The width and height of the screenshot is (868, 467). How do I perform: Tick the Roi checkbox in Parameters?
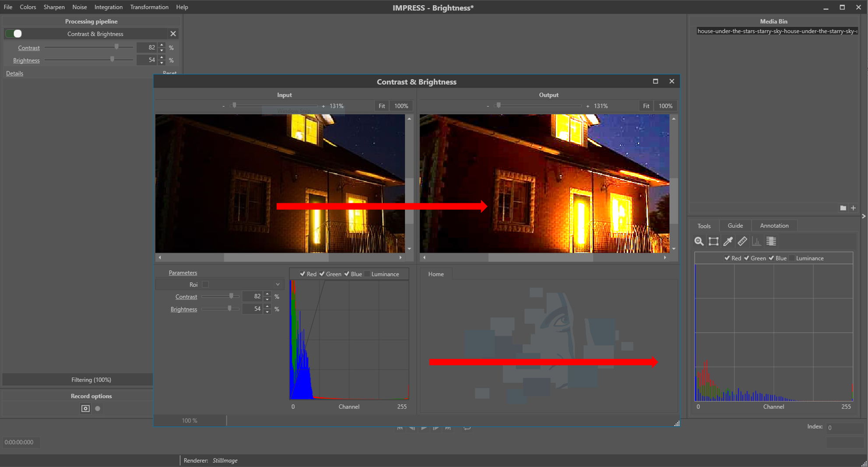[x=205, y=285]
